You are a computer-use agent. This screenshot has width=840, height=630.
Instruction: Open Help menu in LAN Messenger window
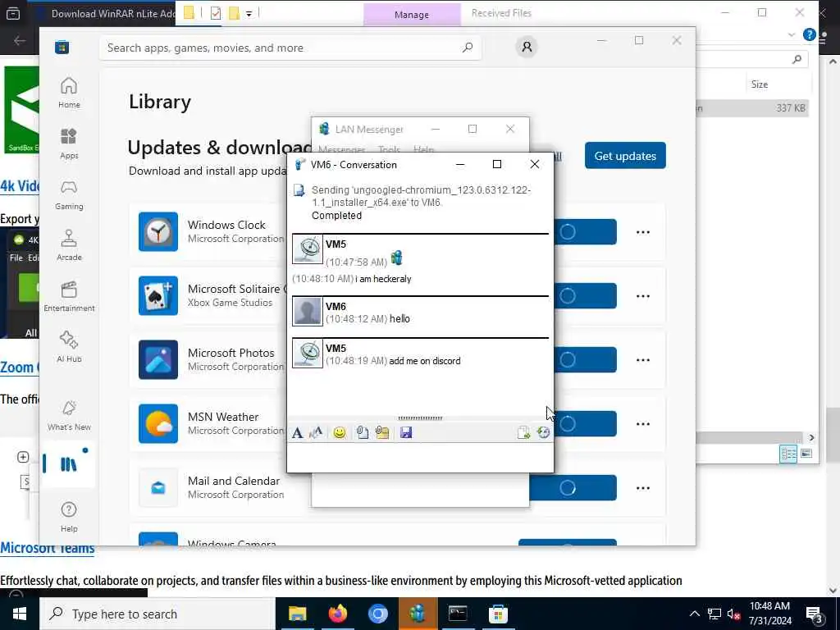(x=423, y=149)
